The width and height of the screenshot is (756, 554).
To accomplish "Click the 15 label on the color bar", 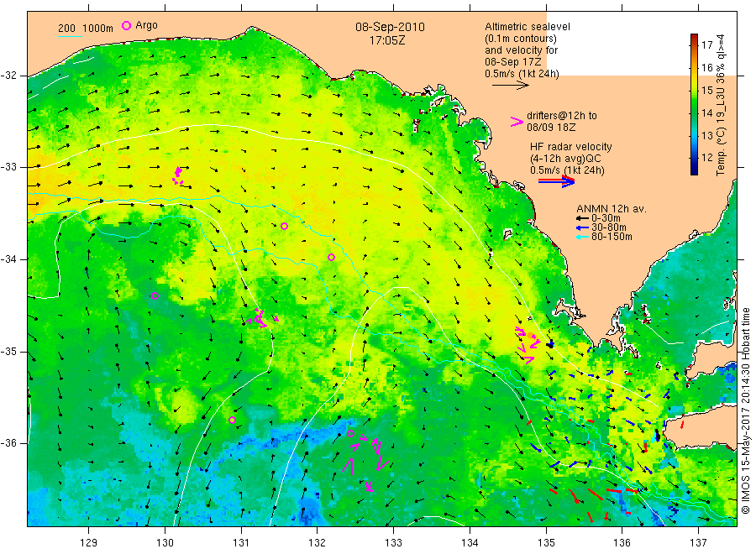I will coord(707,90).
